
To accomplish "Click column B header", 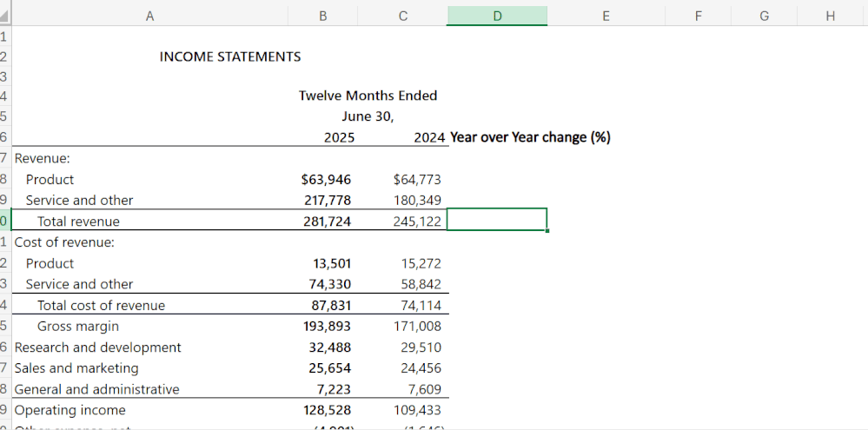I will coord(323,16).
